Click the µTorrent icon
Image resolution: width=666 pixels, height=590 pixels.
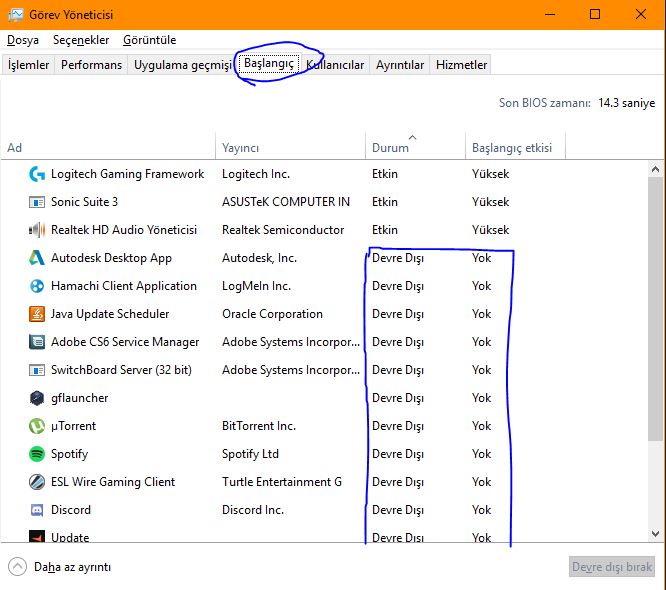(x=37, y=426)
